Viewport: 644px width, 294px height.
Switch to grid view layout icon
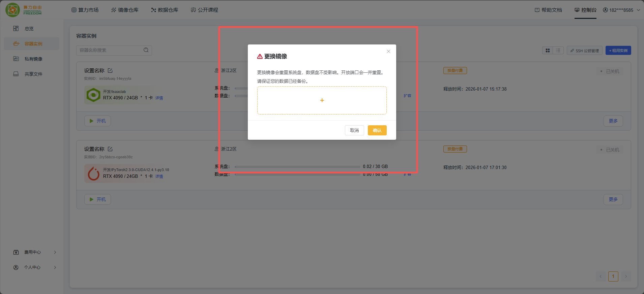(x=548, y=51)
